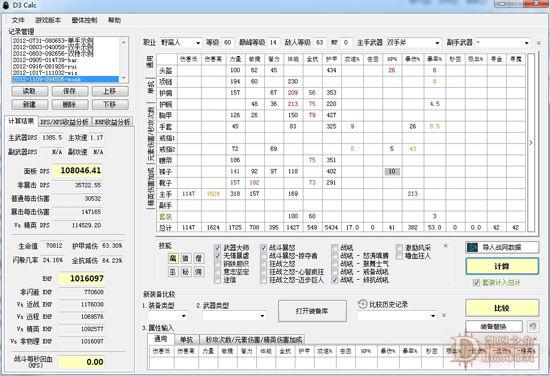Switch to the 计算结果 tab

[21, 121]
